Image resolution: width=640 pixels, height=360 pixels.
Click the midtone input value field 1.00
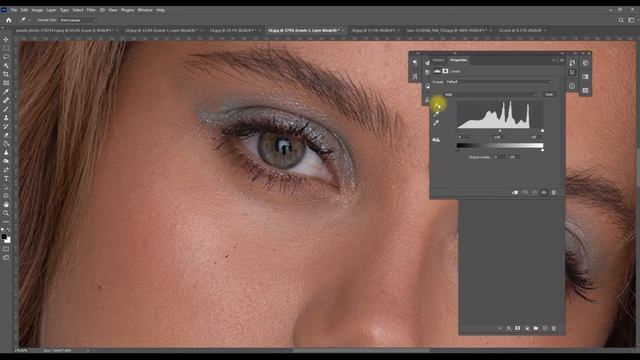[498, 137]
